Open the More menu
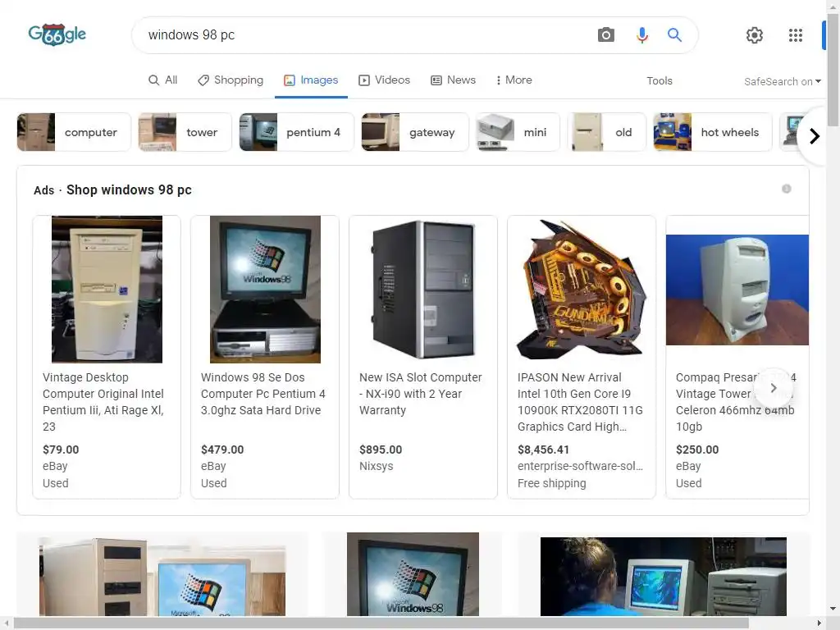 (x=514, y=80)
